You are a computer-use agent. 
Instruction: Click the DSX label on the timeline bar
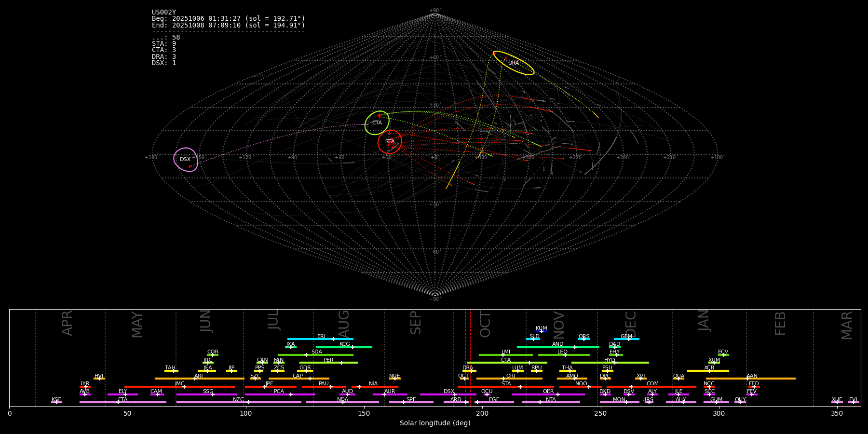449,392
